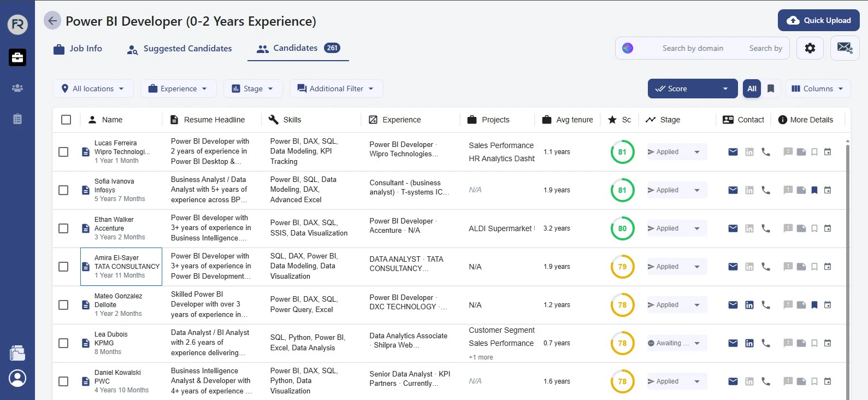Open the settings gear next to search
Image resolution: width=868 pixels, height=400 pixels.
click(810, 48)
